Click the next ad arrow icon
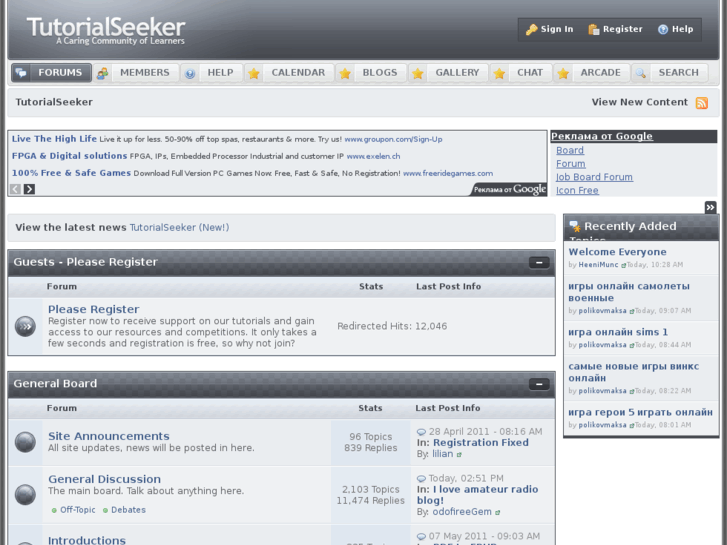Viewport: 727px width, 545px height. (x=29, y=189)
